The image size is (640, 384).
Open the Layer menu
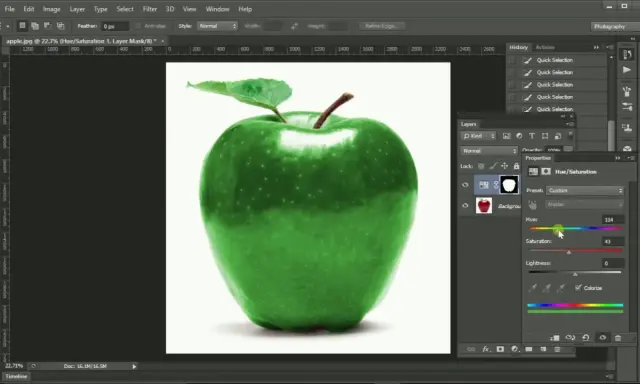[77, 9]
